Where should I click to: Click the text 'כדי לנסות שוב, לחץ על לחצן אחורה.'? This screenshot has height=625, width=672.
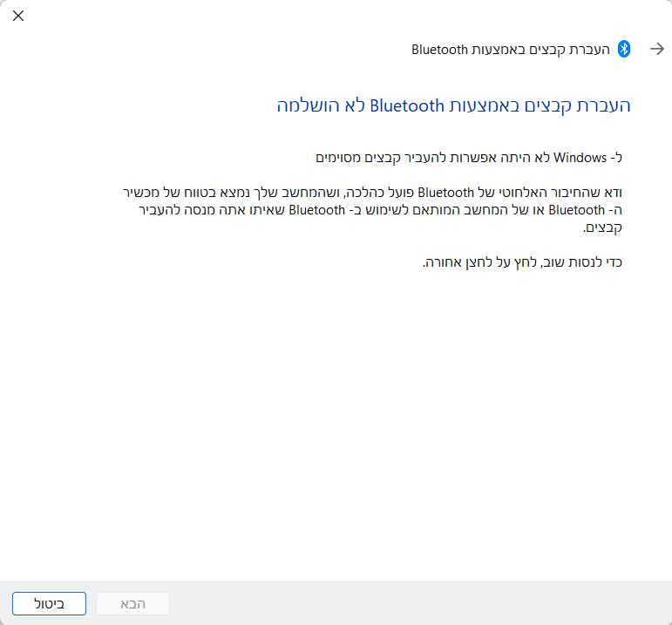pyautogui.click(x=522, y=262)
